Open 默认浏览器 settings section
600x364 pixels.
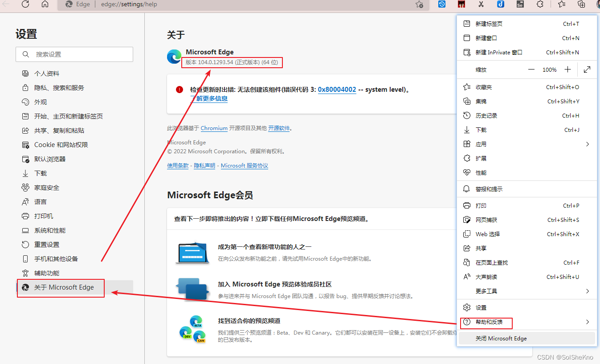click(x=74, y=159)
